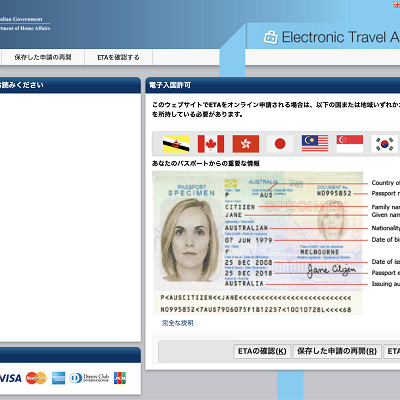
Task: Click the 保存した申請の再開(R) button
Action: click(337, 351)
